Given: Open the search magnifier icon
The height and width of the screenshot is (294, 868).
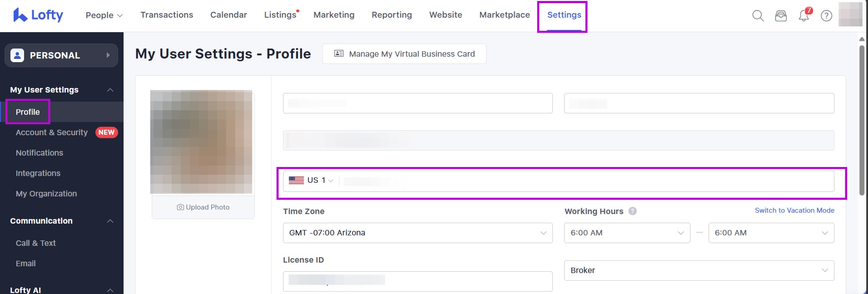Looking at the screenshot, I should tap(758, 16).
